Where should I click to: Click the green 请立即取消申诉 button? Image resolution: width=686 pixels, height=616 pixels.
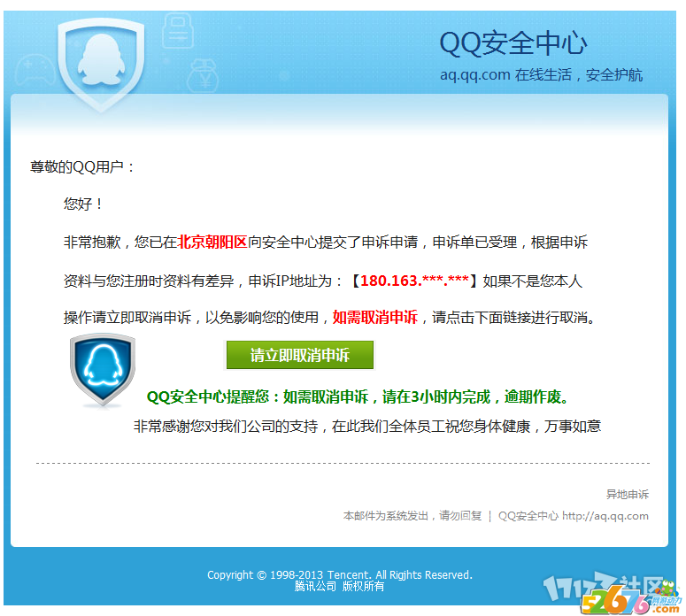tap(300, 355)
